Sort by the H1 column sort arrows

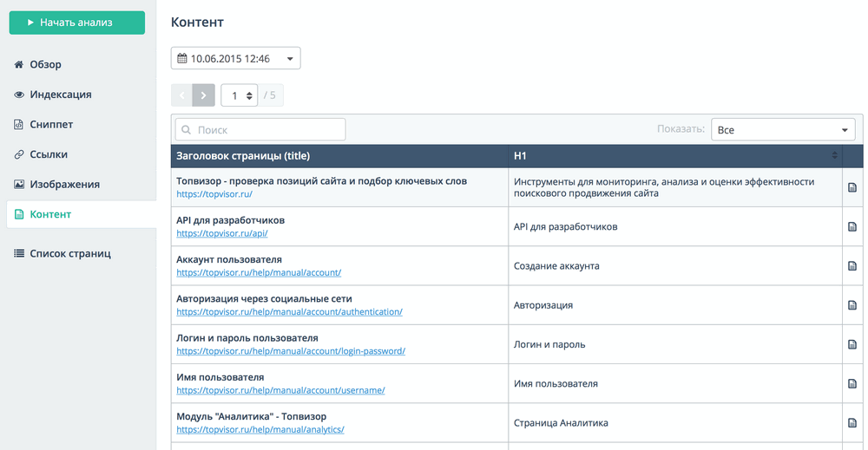pyautogui.click(x=834, y=156)
